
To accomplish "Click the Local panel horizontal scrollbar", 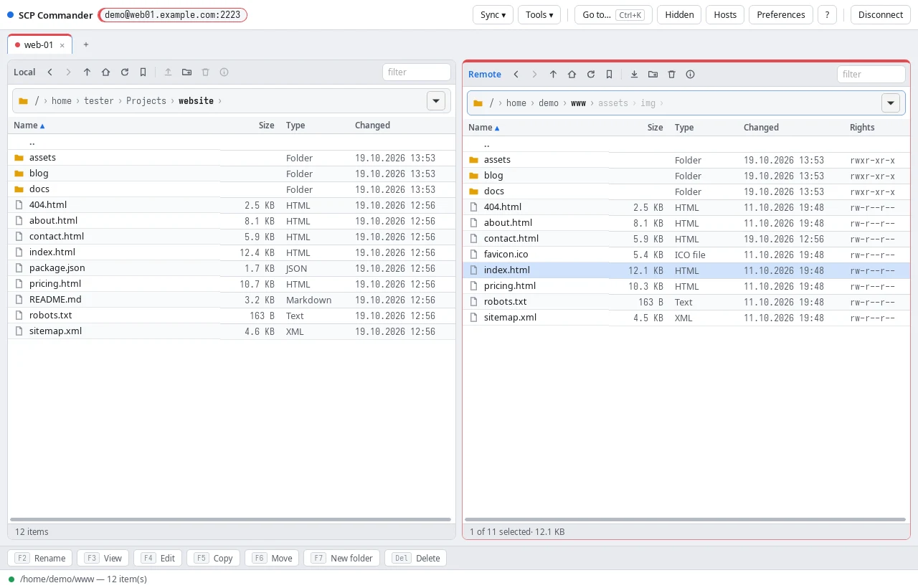I will [x=231, y=519].
